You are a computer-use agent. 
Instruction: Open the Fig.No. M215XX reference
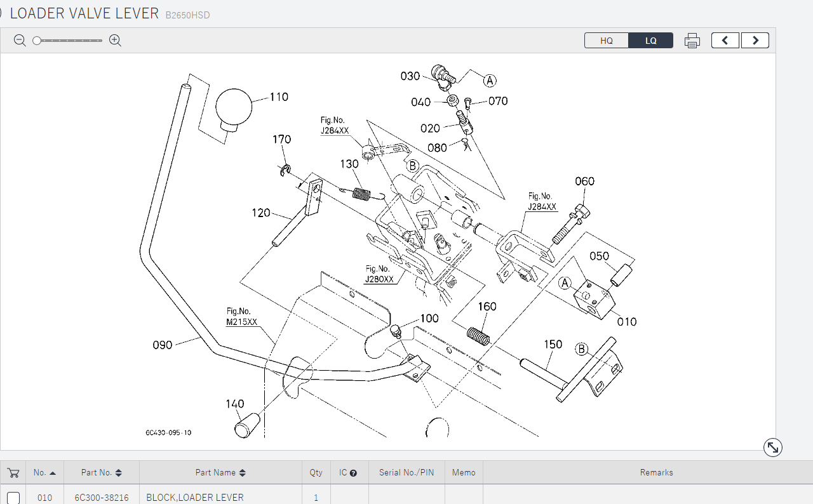241,322
